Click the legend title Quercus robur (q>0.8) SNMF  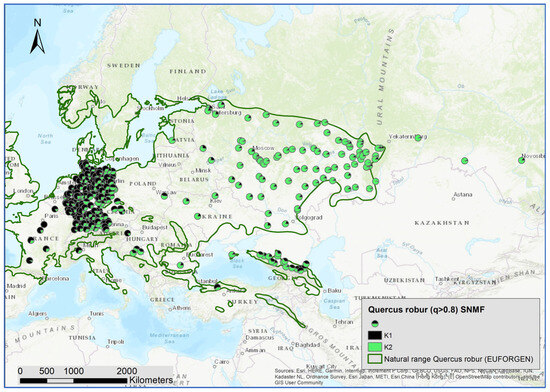[x=426, y=309]
